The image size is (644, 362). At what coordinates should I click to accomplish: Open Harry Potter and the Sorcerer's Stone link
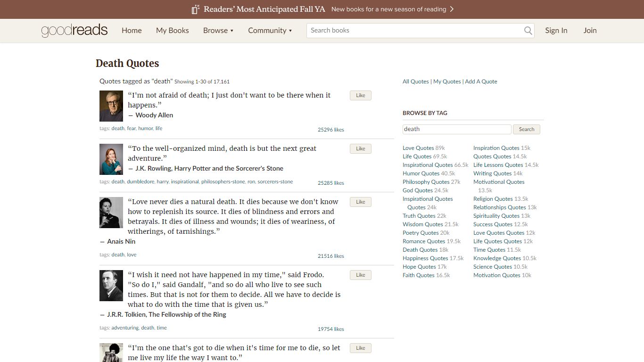click(229, 168)
